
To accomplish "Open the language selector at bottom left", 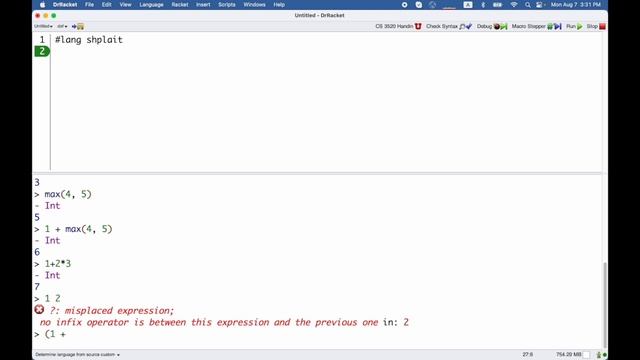I will tap(78, 354).
